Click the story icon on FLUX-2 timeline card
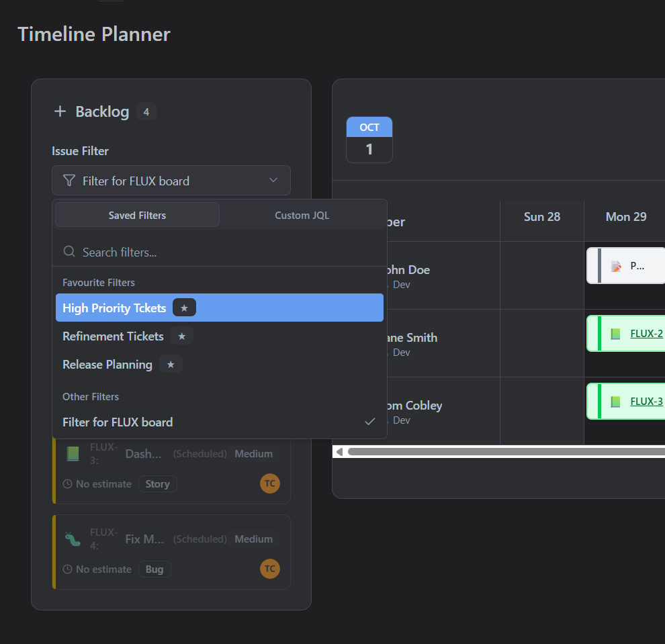665x644 pixels. click(615, 334)
